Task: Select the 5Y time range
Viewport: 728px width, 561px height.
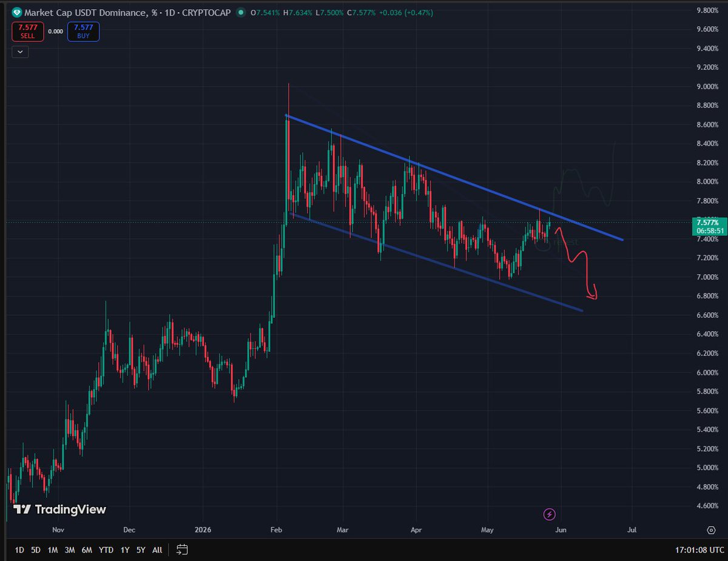Action: [x=141, y=550]
